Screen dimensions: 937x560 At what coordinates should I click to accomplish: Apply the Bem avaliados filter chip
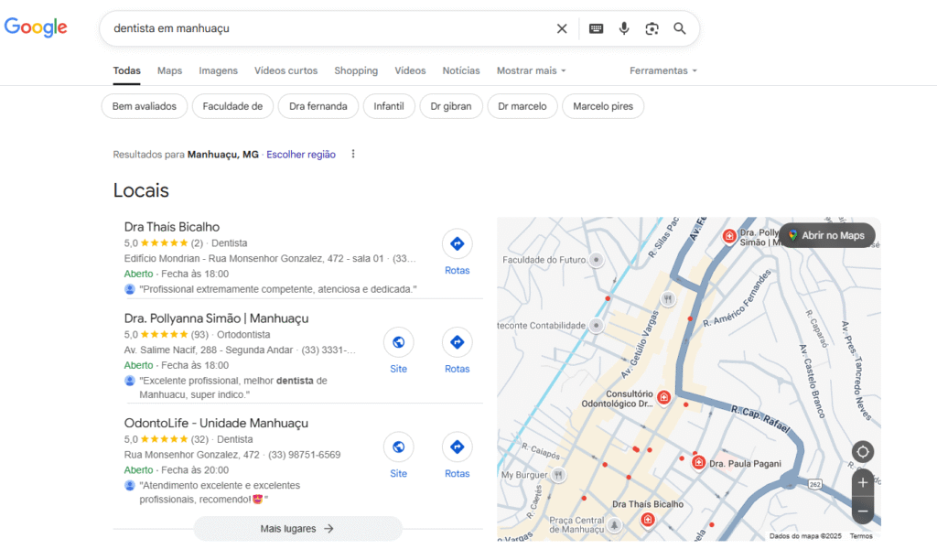click(145, 106)
